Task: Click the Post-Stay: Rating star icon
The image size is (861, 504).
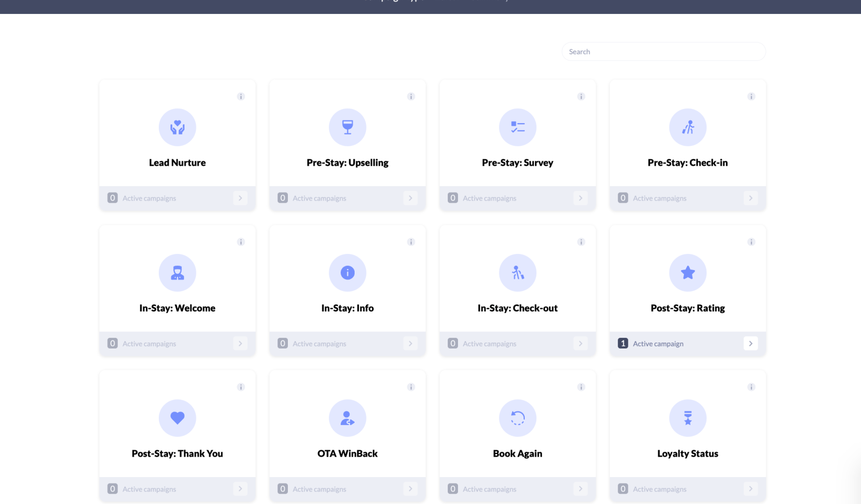Action: (688, 273)
